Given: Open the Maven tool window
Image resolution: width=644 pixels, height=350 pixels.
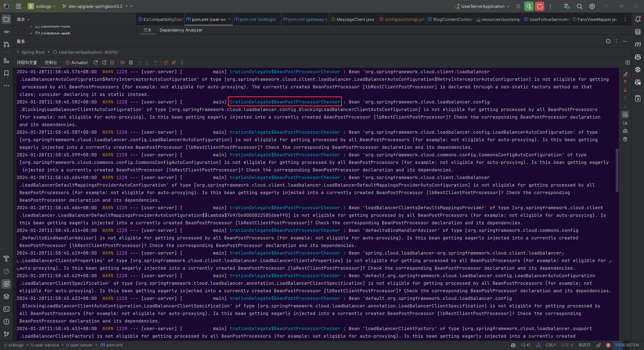Looking at the screenshot, I should [x=638, y=44].
